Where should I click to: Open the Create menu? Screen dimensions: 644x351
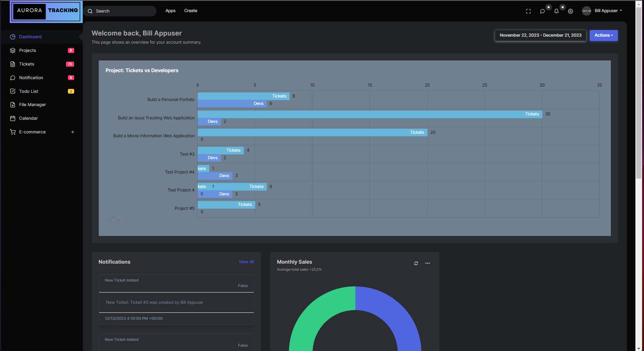[x=191, y=11]
